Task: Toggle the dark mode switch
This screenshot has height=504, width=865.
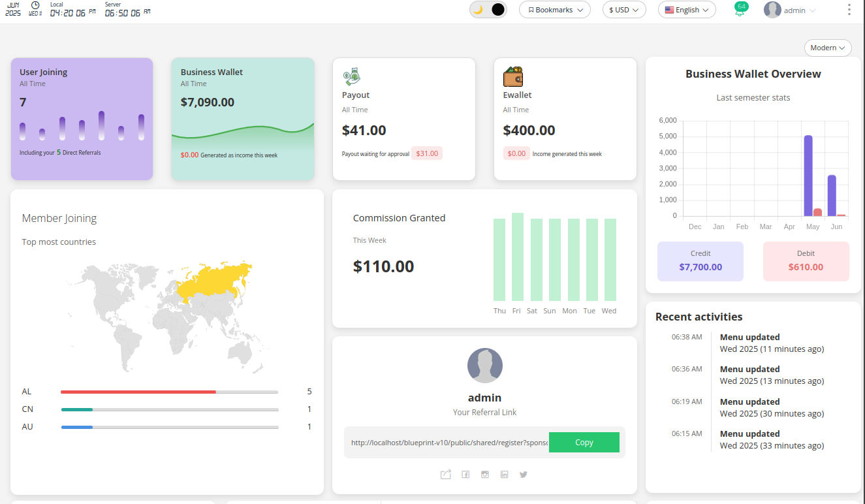Action: 488,10
